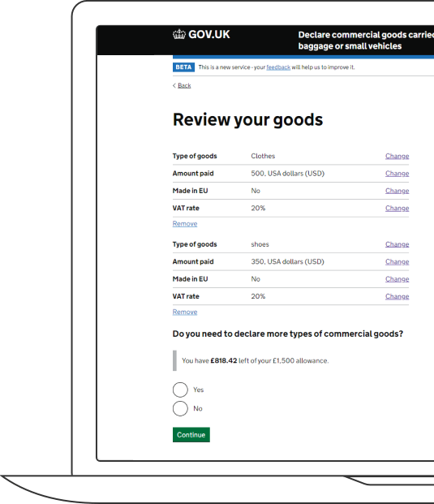Select the Yes radio button
434x504 pixels.
tap(180, 390)
